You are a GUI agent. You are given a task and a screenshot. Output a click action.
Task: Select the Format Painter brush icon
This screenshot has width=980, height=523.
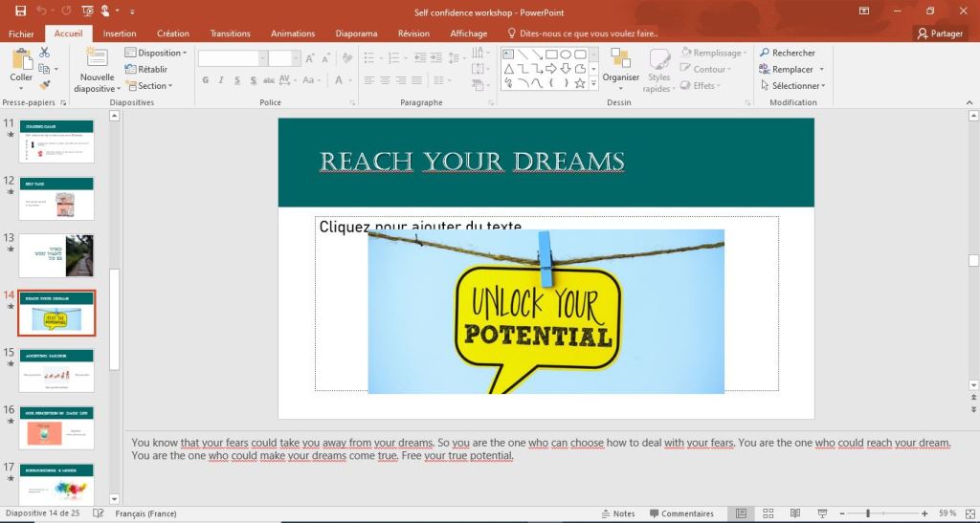[x=44, y=84]
